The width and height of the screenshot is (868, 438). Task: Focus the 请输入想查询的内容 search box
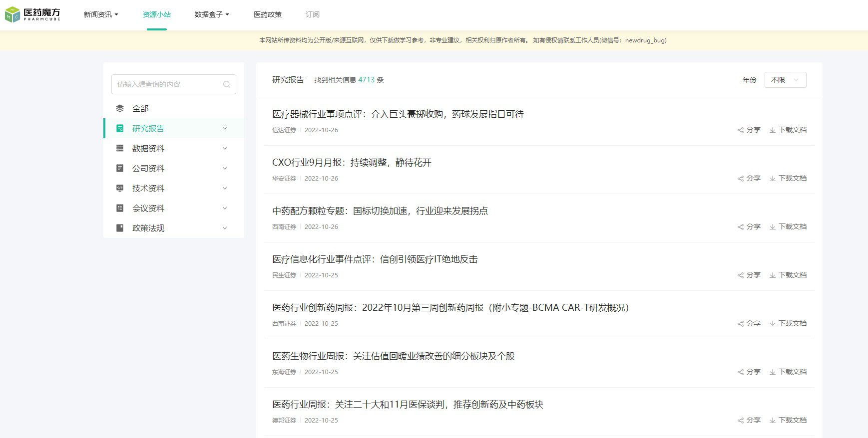[x=174, y=84]
